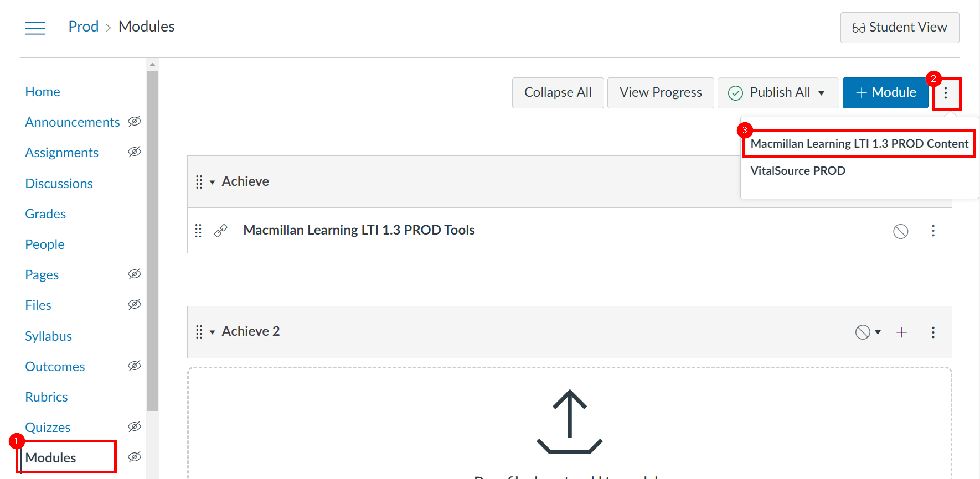The height and width of the screenshot is (479, 980).
Task: Open the course navigation hamburger menu
Action: 35,27
